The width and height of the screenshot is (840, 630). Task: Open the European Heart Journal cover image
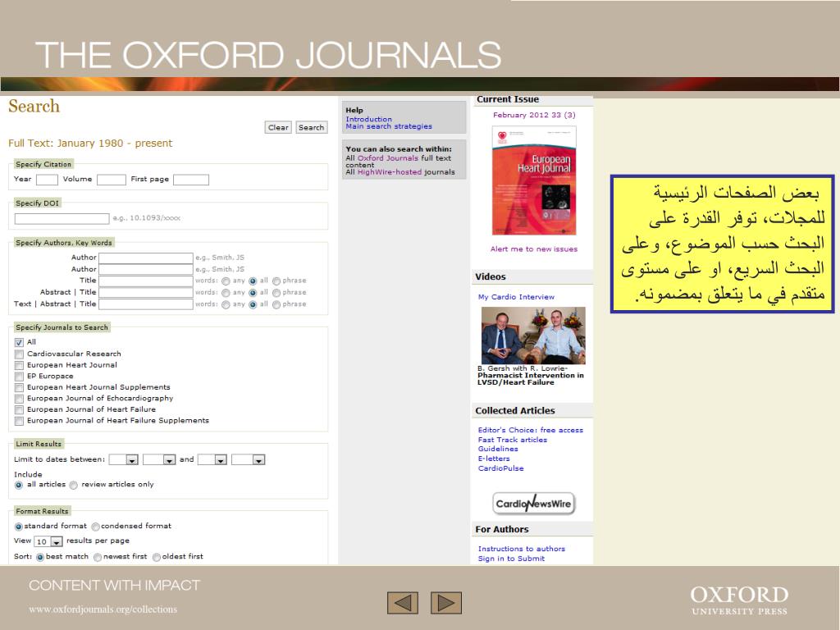click(x=533, y=180)
